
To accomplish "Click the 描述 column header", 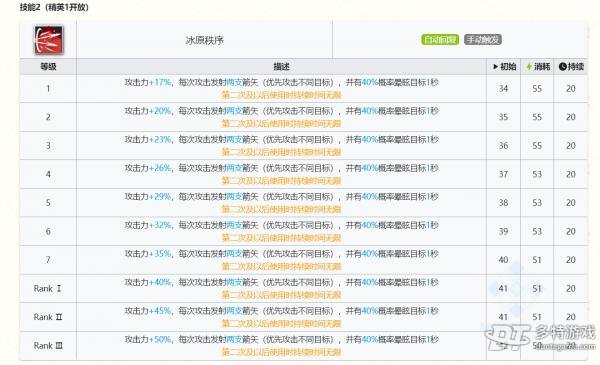I will 281,67.
